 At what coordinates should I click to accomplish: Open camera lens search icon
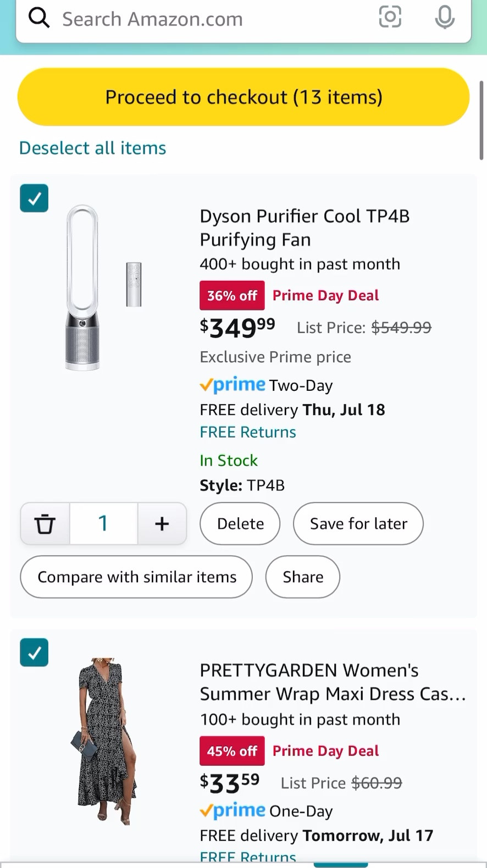[x=390, y=17]
